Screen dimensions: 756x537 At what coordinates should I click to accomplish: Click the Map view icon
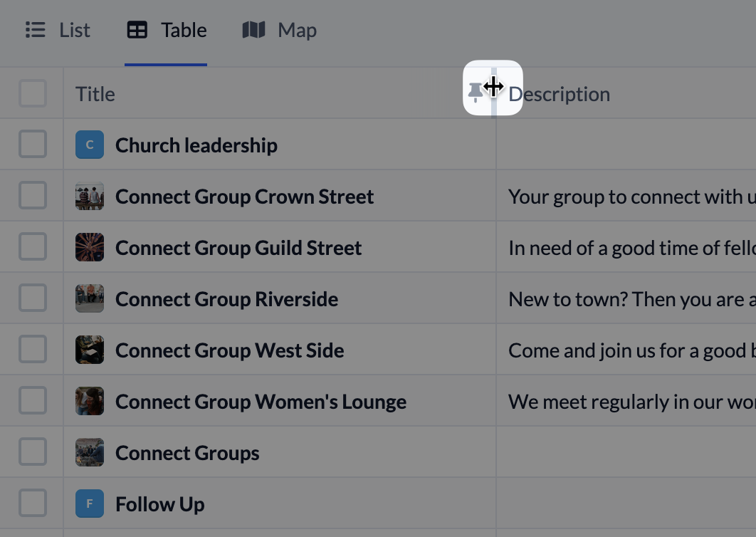253,30
